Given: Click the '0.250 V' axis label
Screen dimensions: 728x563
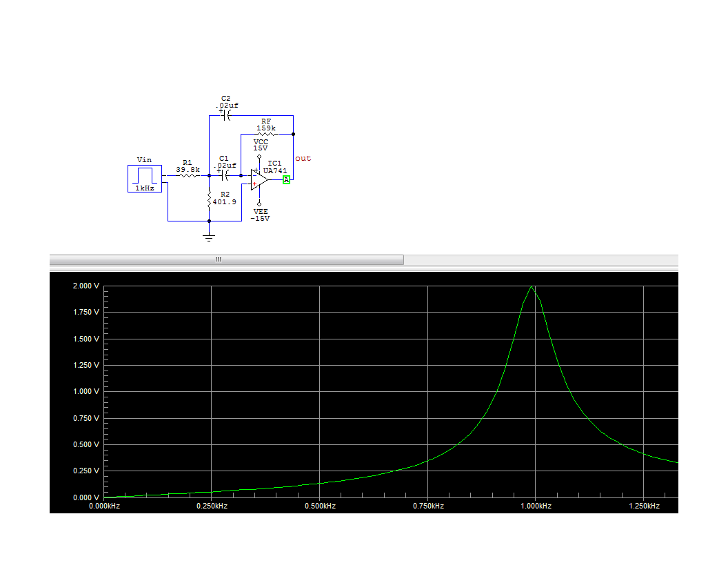Looking at the screenshot, I should point(86,471).
